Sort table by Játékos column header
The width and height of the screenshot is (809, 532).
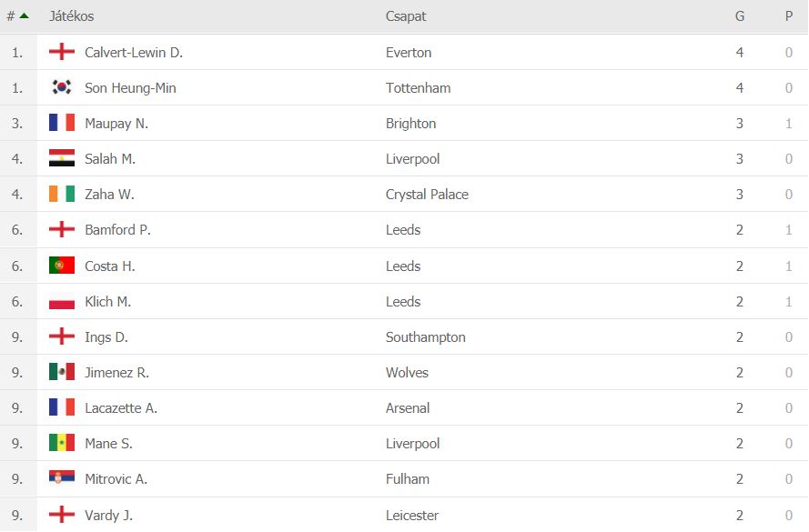pyautogui.click(x=71, y=16)
